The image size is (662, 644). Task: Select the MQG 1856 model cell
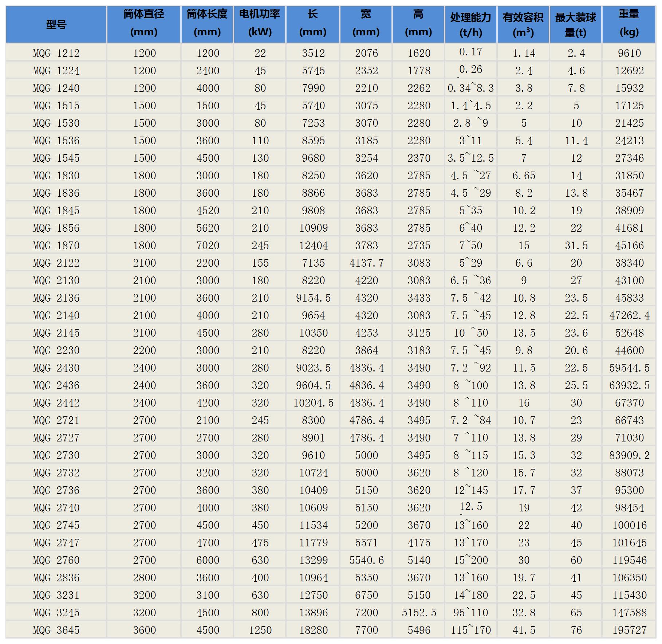coord(56,228)
